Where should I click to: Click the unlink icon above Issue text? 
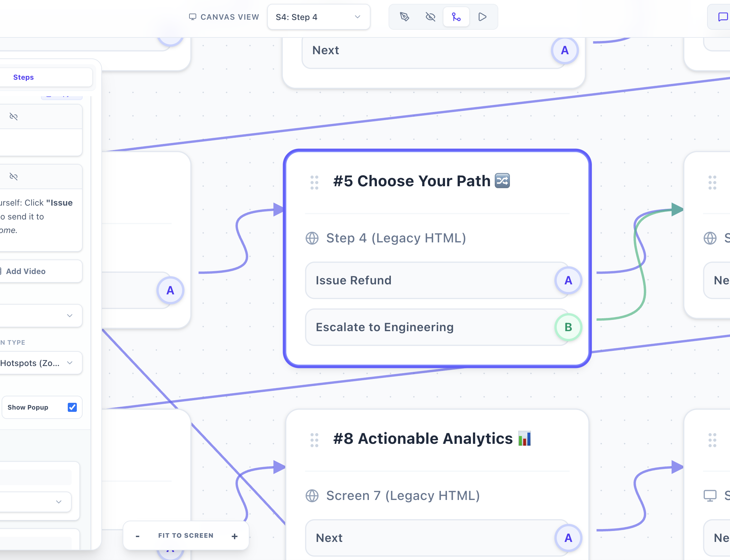coord(14,176)
